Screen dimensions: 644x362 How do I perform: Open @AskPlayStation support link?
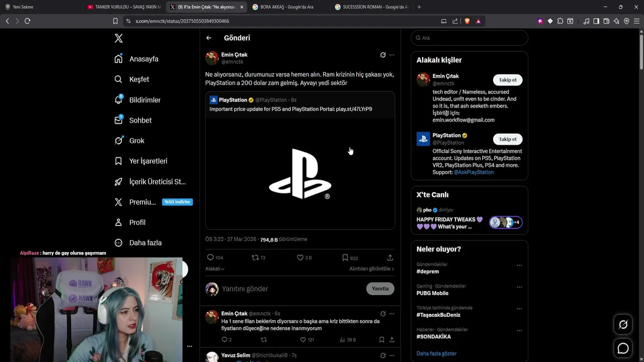pos(473,172)
